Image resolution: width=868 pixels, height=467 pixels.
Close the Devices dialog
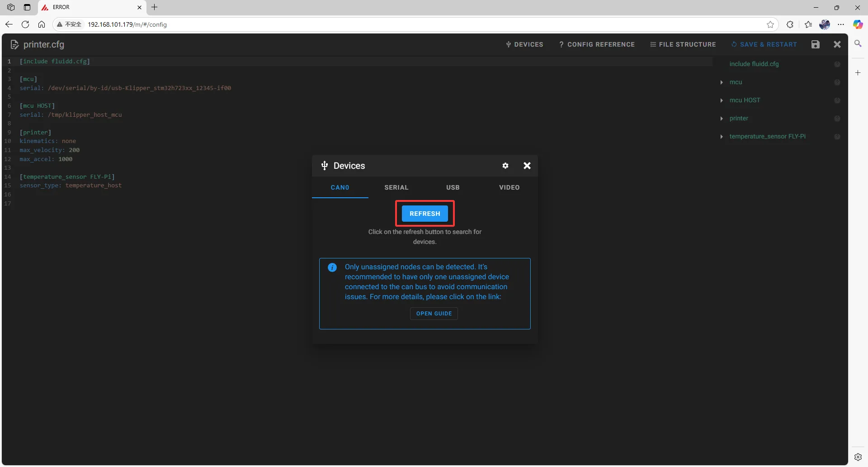tap(527, 166)
